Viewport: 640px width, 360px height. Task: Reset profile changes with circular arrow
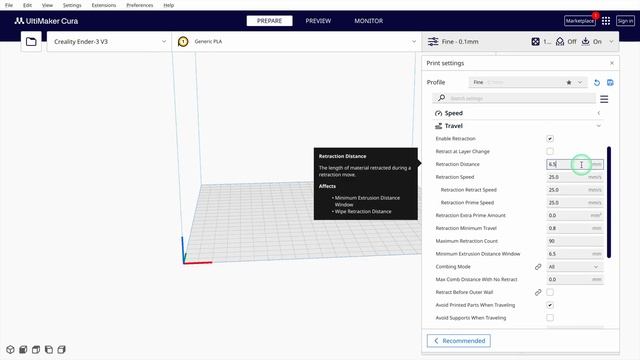tap(597, 82)
